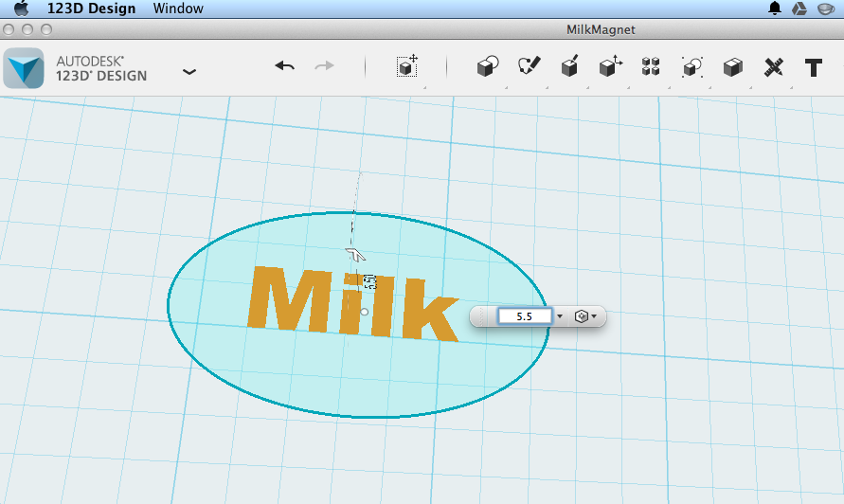Open the Primitives tool menu
Viewport: 844px width, 504px height.
tap(488, 66)
